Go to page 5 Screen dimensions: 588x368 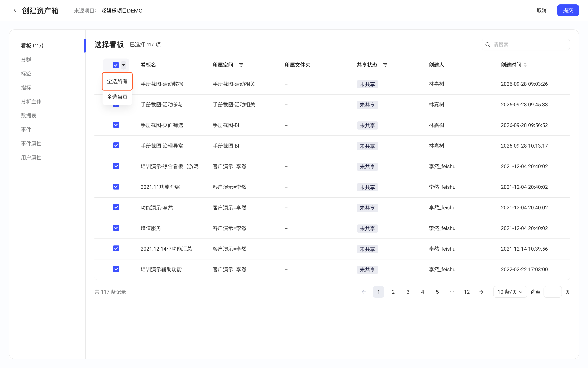(x=437, y=292)
